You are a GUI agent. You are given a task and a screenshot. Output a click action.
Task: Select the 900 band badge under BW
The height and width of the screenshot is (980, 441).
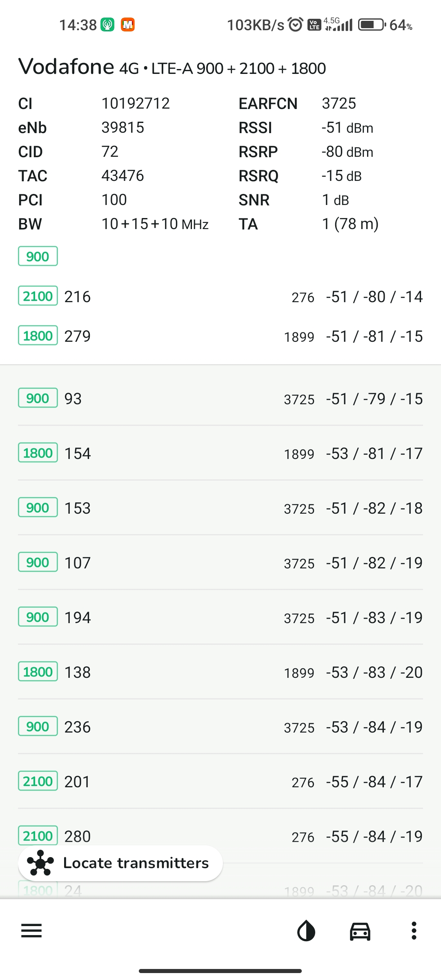38,256
